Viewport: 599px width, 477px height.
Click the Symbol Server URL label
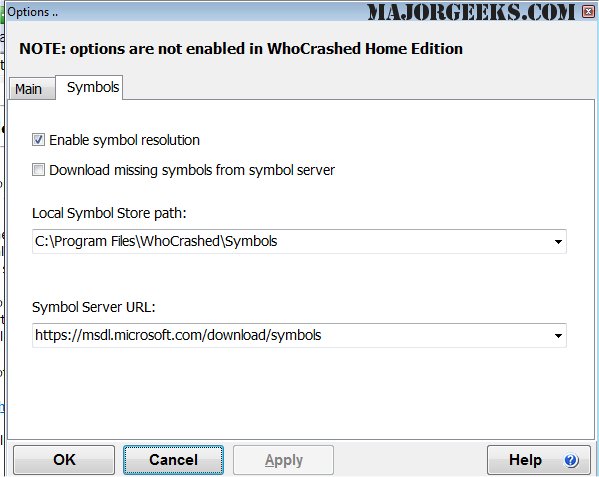click(94, 307)
